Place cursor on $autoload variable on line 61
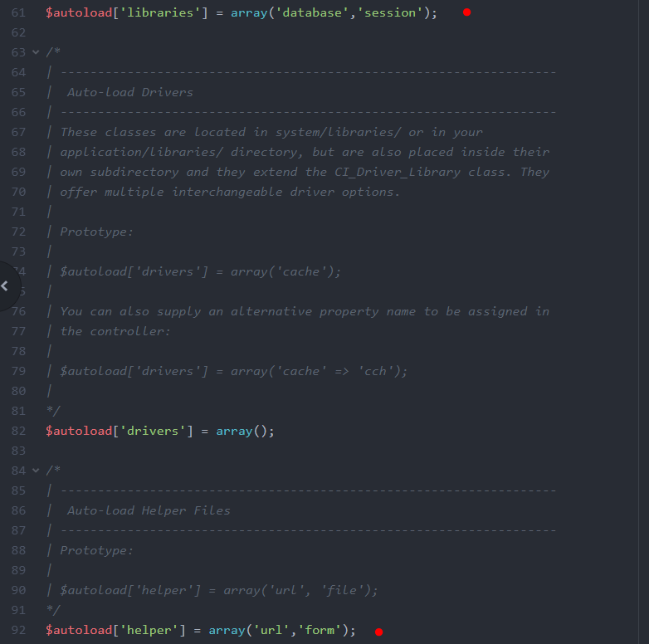Viewport: 649px width, 644px height. point(78,12)
